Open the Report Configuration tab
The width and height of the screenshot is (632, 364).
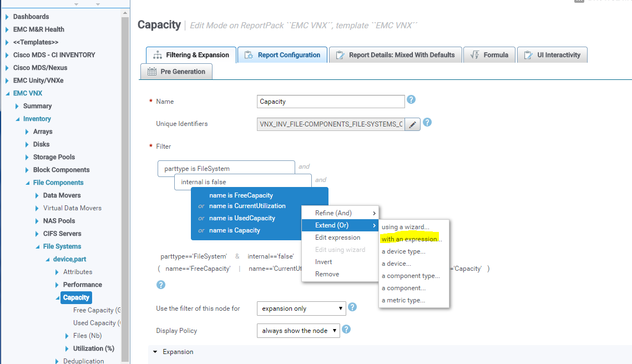[x=282, y=55]
